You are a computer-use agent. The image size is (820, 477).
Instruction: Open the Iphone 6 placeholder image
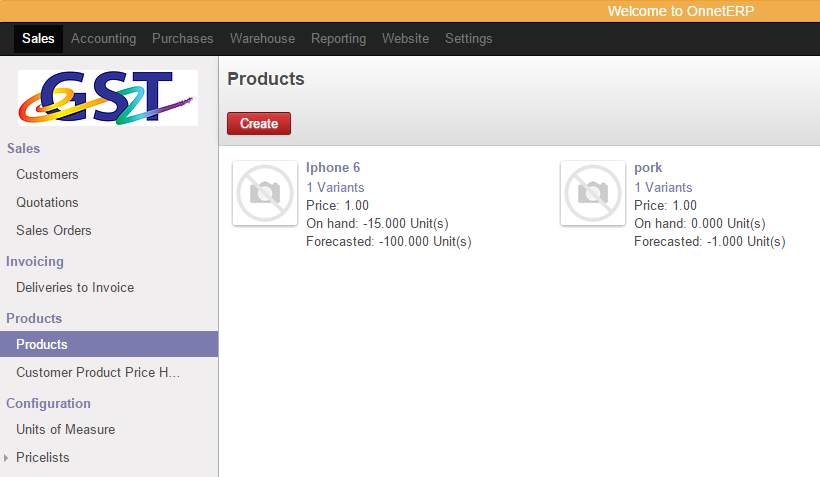tap(265, 193)
